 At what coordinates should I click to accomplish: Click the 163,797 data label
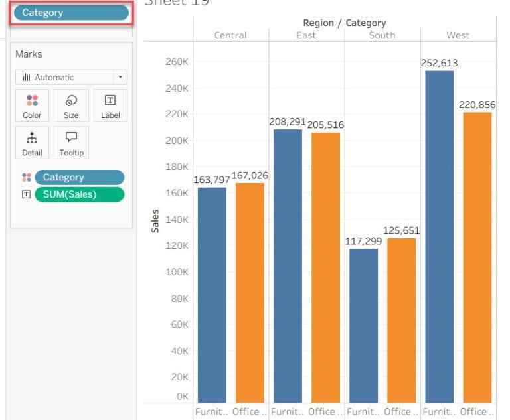click(212, 180)
